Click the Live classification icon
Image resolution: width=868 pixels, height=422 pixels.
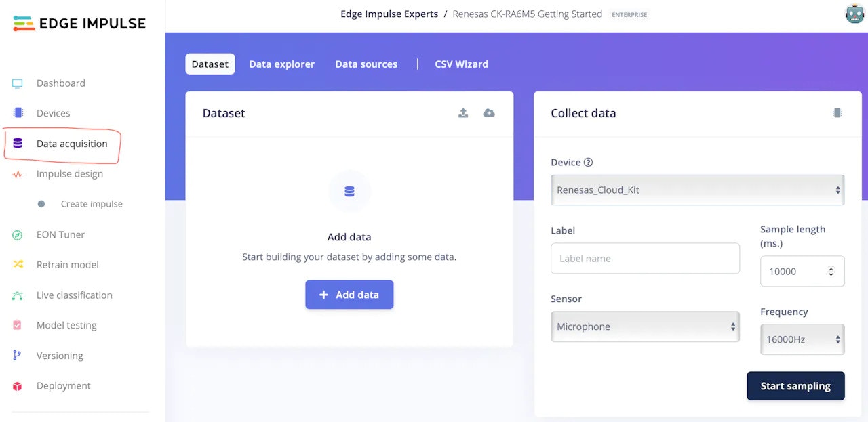(x=18, y=295)
